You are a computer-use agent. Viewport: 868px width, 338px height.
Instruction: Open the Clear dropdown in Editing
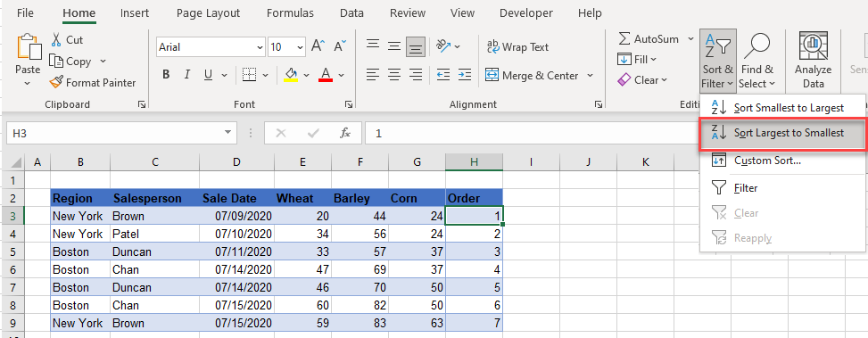pyautogui.click(x=642, y=80)
